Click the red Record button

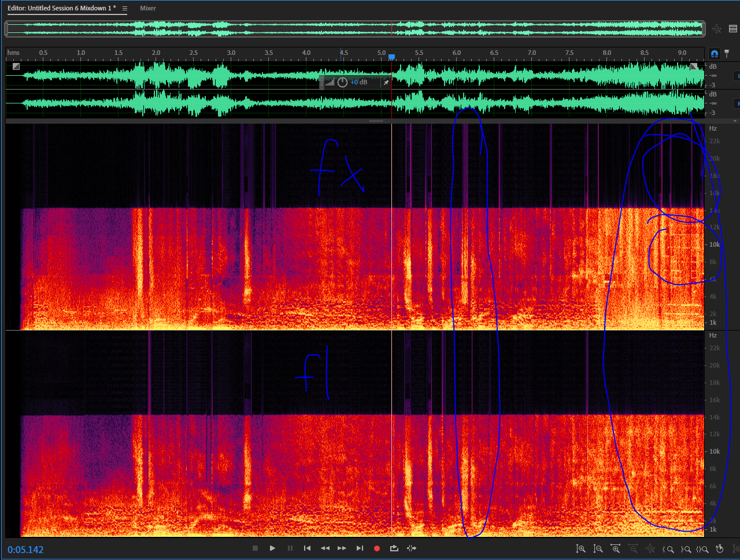377,548
